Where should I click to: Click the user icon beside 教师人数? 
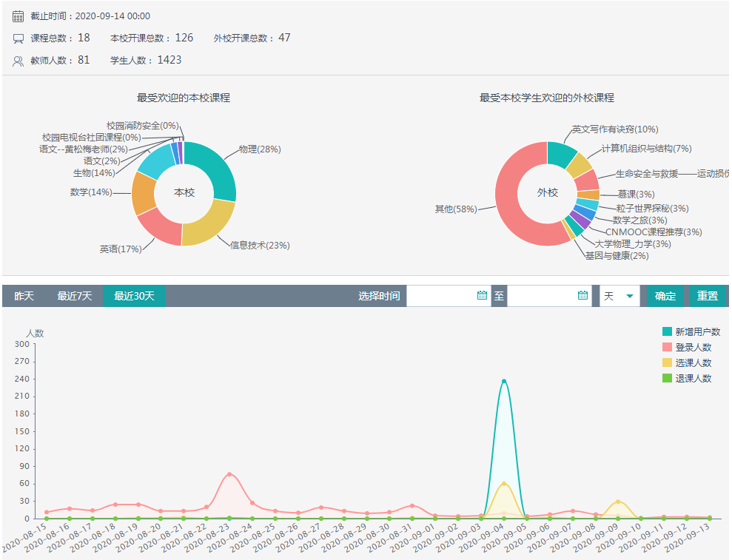[x=19, y=61]
